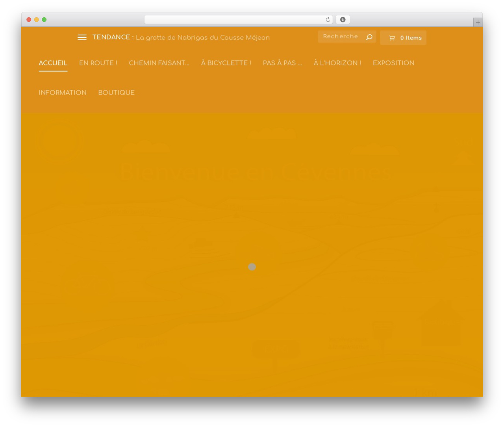The image size is (504, 427).
Task: Reload the page with the refresh icon
Action: [328, 20]
